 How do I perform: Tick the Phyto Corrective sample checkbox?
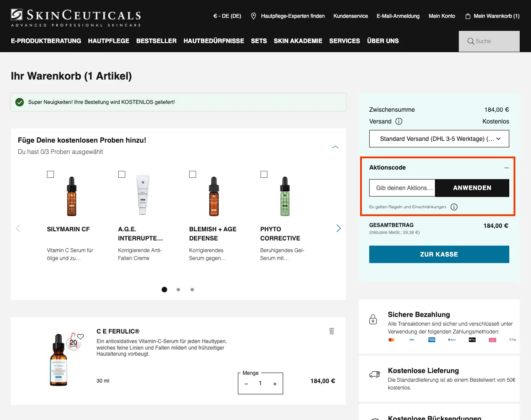coord(264,174)
